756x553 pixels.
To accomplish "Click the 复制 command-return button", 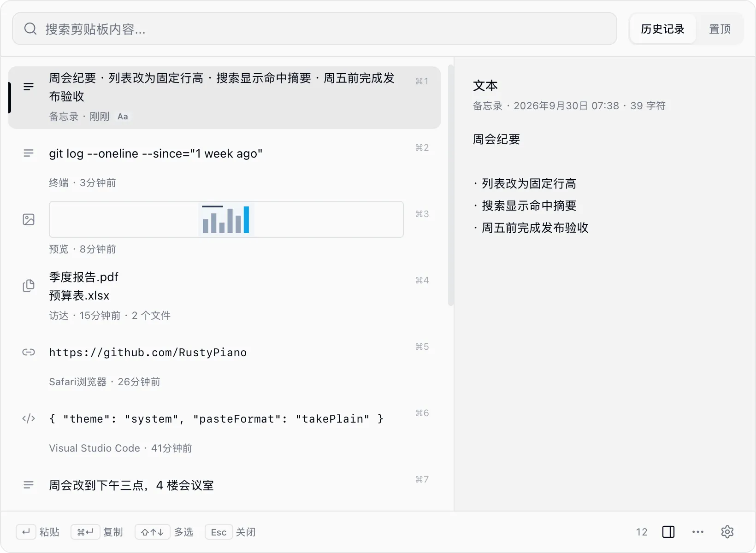I will click(97, 532).
